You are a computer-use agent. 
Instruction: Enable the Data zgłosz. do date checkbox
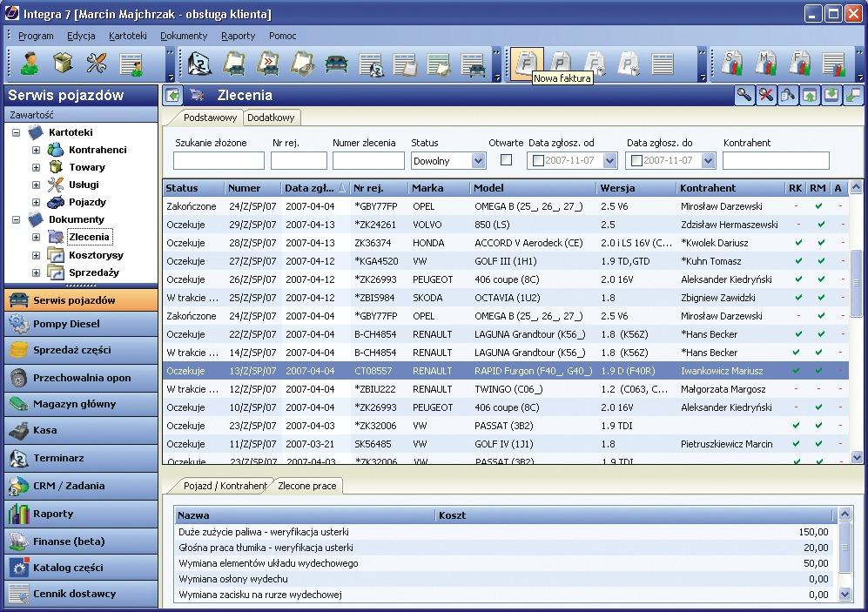click(x=636, y=161)
